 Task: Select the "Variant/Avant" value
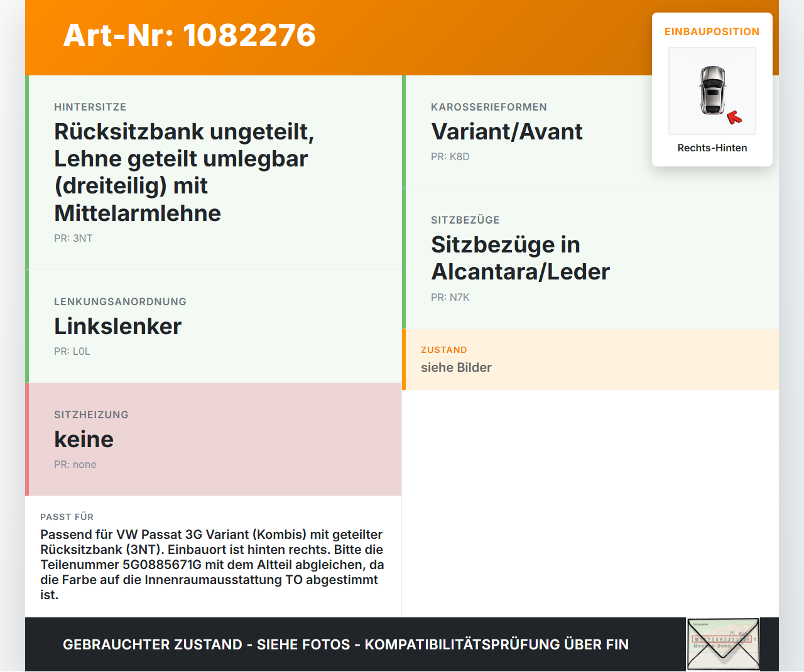(x=507, y=131)
